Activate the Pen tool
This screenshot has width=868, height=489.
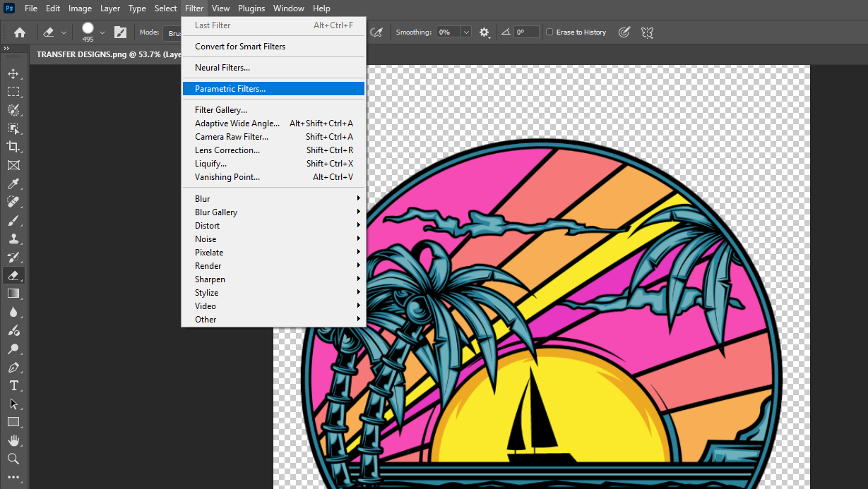coord(13,367)
